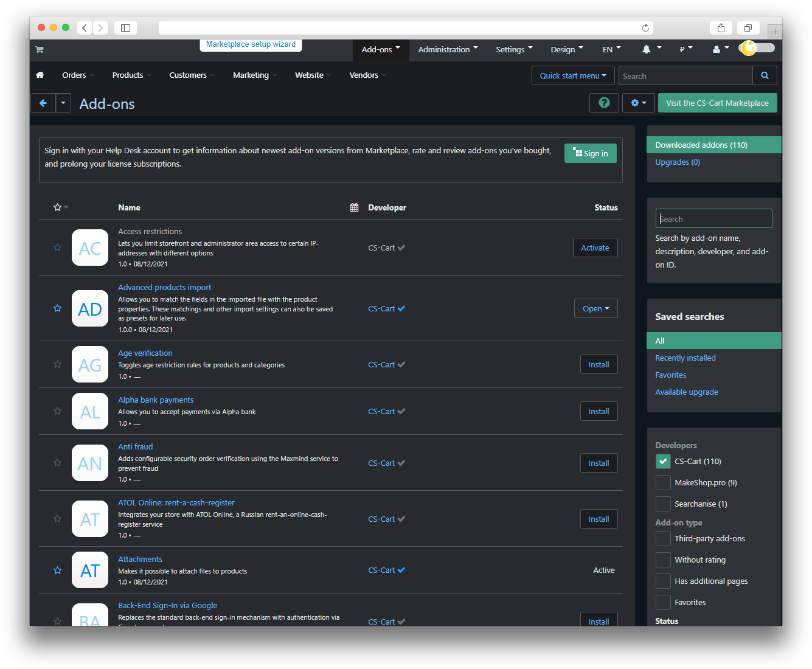The image size is (812, 669).
Task: Click the AG logo of Age verification
Action: [x=90, y=364]
